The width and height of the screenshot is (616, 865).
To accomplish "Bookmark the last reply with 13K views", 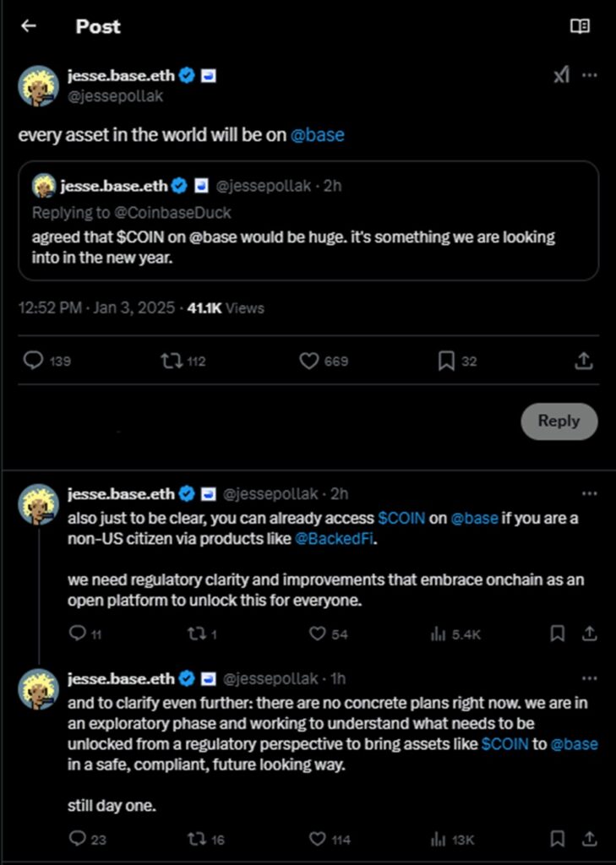I will point(558,839).
